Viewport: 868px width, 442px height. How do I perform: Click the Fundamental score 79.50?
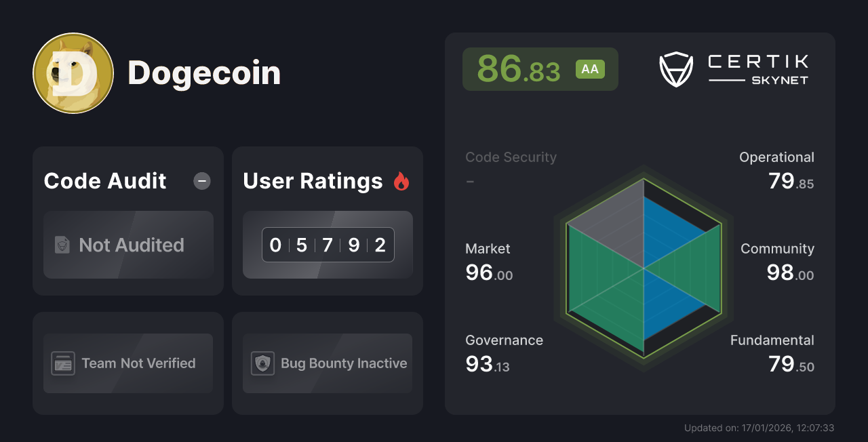pyautogui.click(x=791, y=365)
